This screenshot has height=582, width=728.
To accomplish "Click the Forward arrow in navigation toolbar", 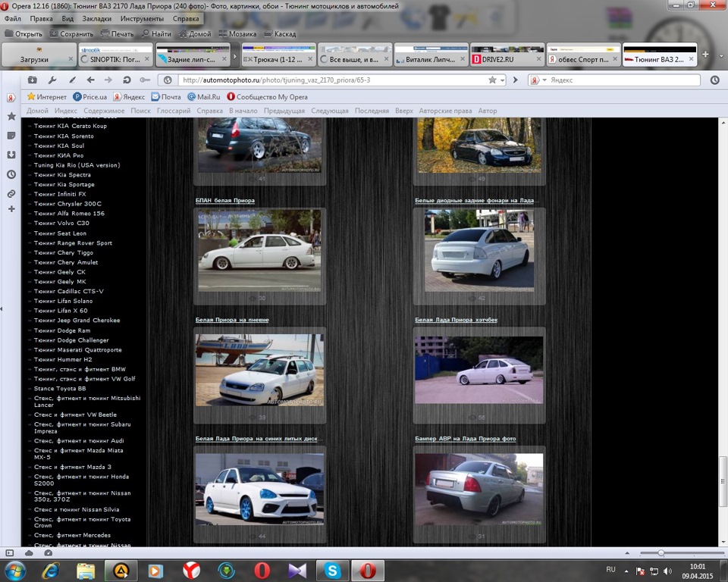I will [108, 80].
